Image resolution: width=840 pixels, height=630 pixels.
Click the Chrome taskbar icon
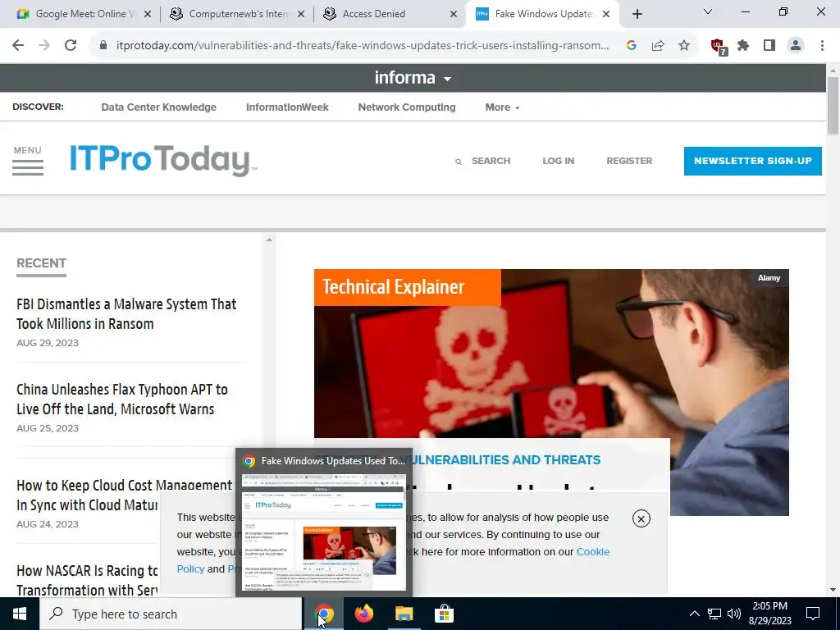pos(323,614)
